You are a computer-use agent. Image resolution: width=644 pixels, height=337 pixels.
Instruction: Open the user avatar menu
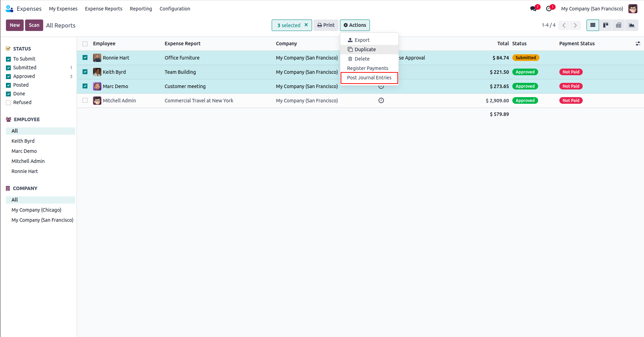pyautogui.click(x=633, y=9)
